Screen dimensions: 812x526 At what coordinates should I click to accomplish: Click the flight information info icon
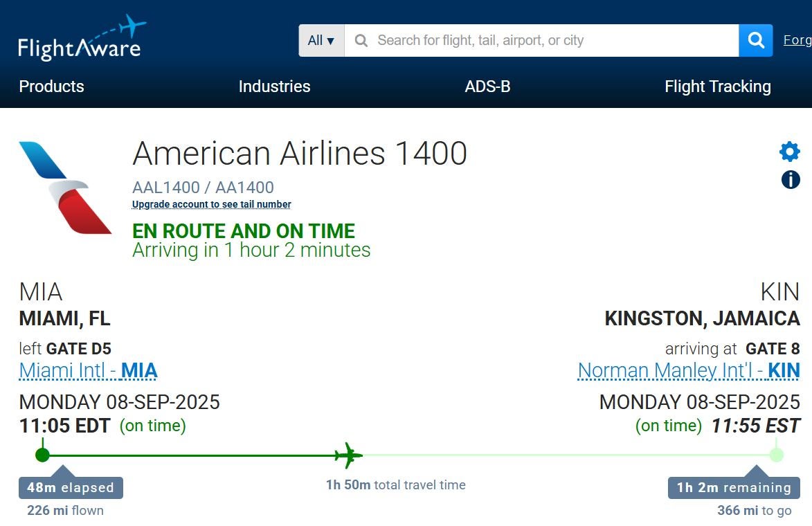(x=789, y=179)
